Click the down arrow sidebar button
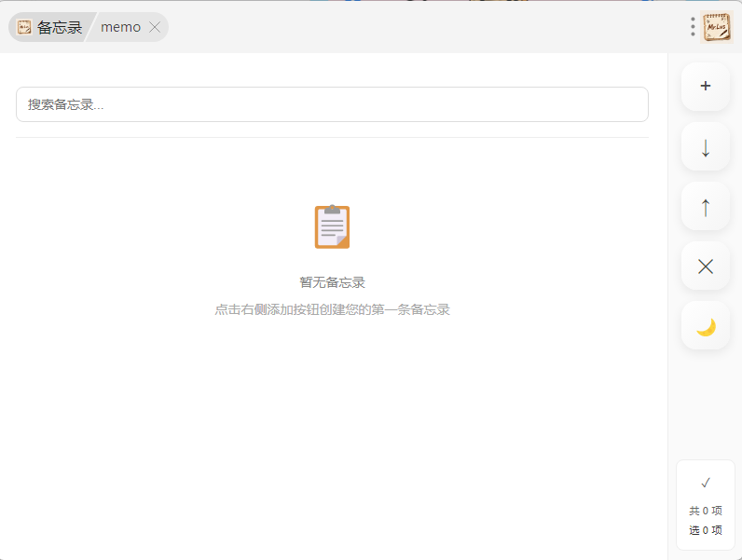Image resolution: width=742 pixels, height=560 pixels. (x=705, y=147)
